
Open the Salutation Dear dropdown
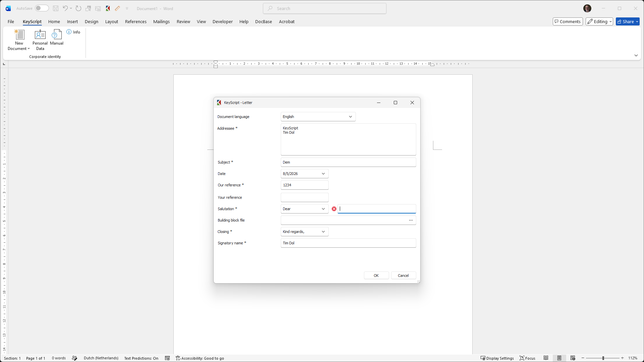[x=305, y=209]
